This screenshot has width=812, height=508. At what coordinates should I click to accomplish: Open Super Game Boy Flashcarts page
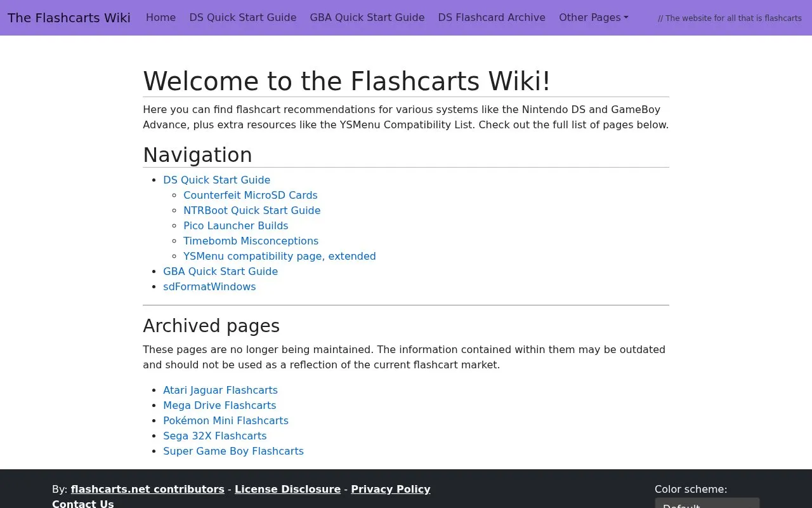tap(233, 451)
